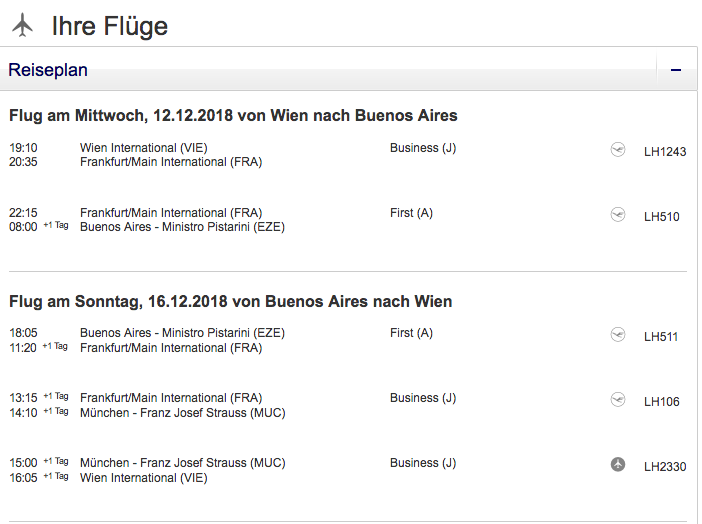Click Lufthansa crane logo for flight LH1243
The height and width of the screenshot is (524, 702).
(618, 150)
